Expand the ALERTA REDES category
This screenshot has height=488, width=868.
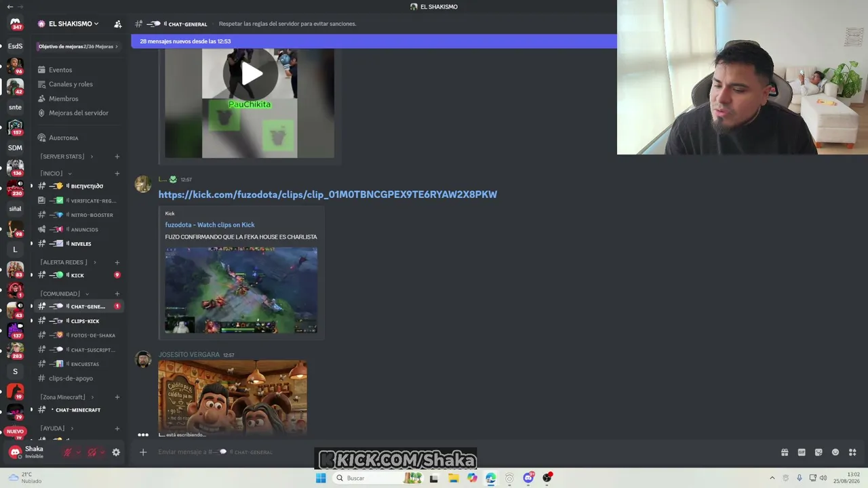[x=68, y=262]
